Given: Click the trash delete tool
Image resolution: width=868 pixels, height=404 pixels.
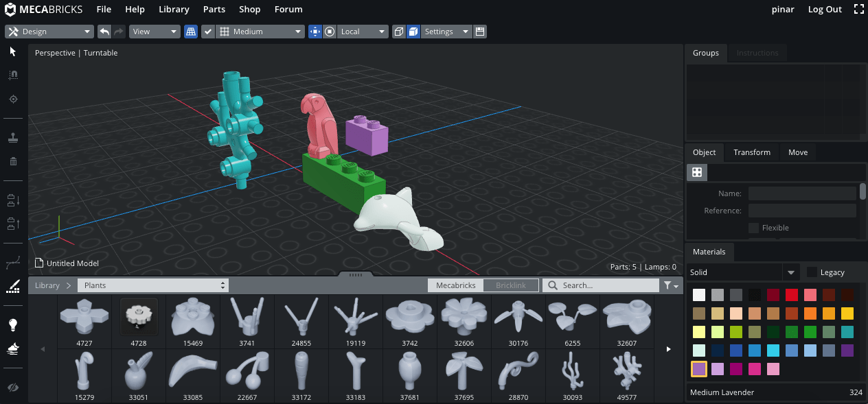Looking at the screenshot, I should 13,161.
